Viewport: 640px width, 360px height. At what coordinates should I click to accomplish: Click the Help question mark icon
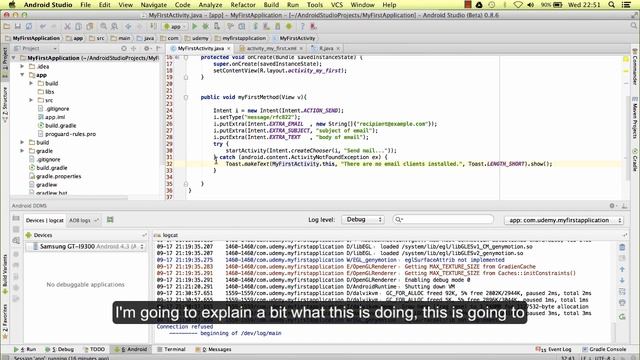coord(302,27)
